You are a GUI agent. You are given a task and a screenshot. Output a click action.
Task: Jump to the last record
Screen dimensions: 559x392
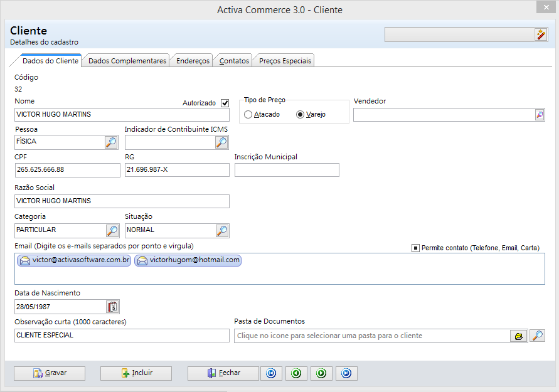[346, 373]
